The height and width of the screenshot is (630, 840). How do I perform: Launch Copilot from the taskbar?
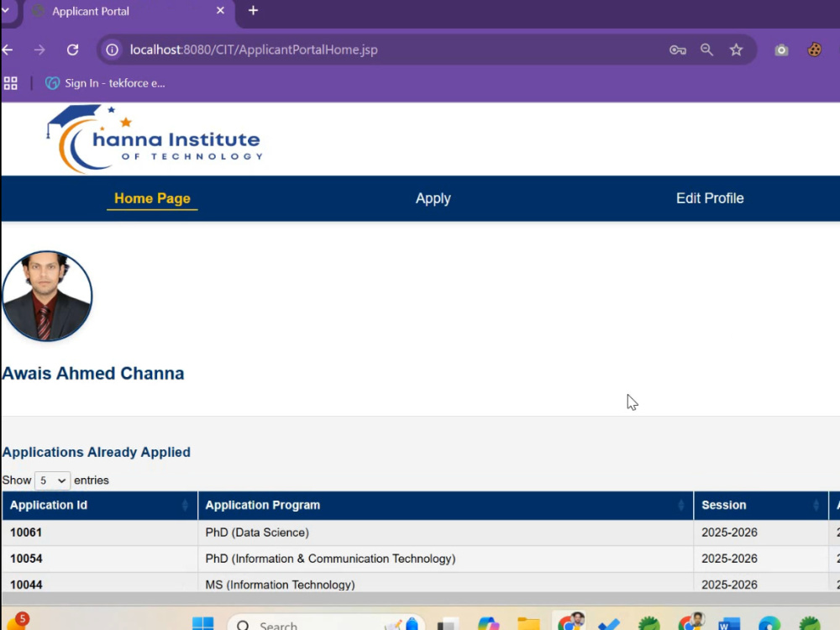coord(488,623)
